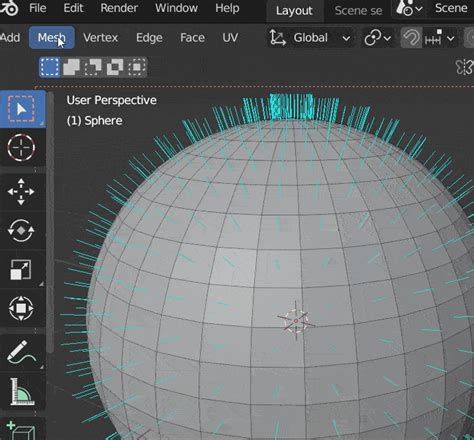474x440 pixels.
Task: Choose the Scale tool
Action: 22,269
